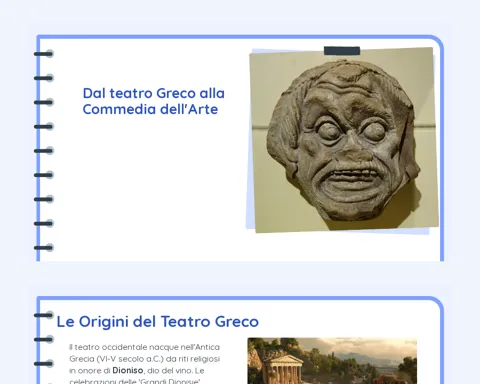Image resolution: width=480 pixels, height=384 pixels.
Task: Click the third binder ring on the Origini slide
Action: [x=44, y=363]
